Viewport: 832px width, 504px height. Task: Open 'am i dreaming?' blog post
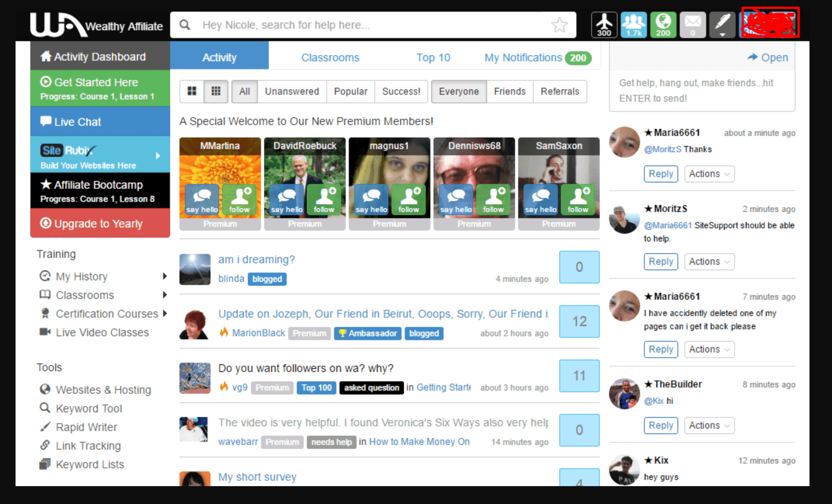256,259
